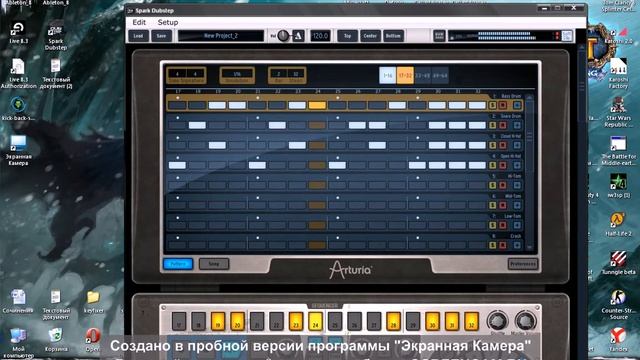Screen dimensions: 640x360
Task: Open the Resolution 1/16 selector
Action: tap(237, 76)
